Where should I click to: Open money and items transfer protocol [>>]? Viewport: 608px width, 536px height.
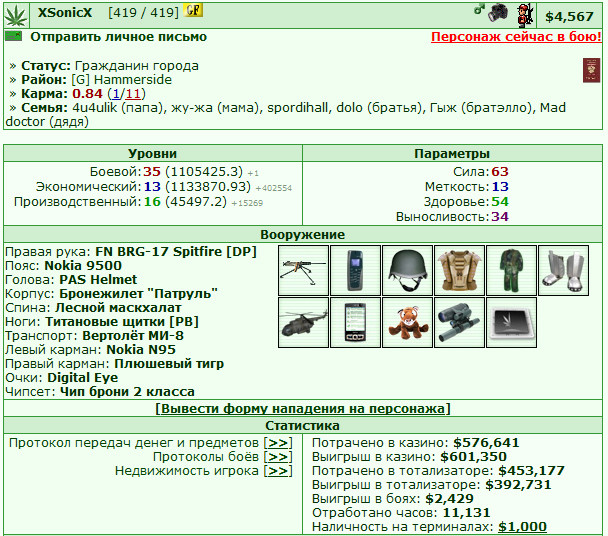(278, 443)
